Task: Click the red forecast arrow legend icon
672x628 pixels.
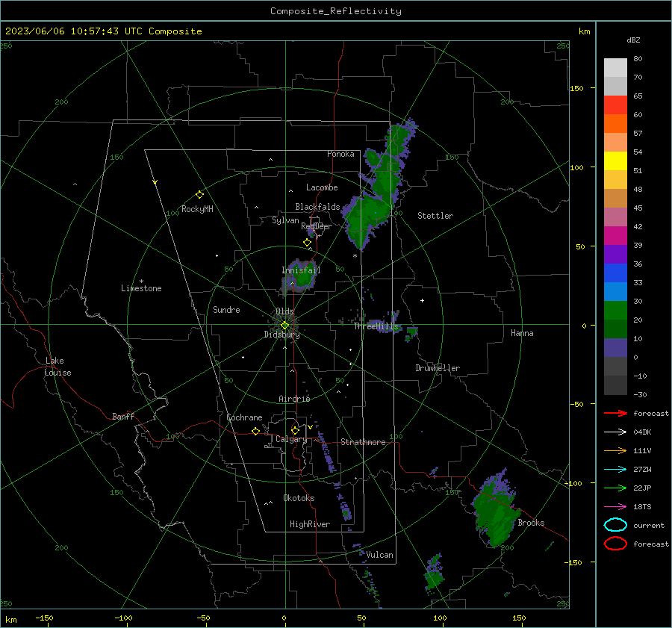Action: pos(615,413)
